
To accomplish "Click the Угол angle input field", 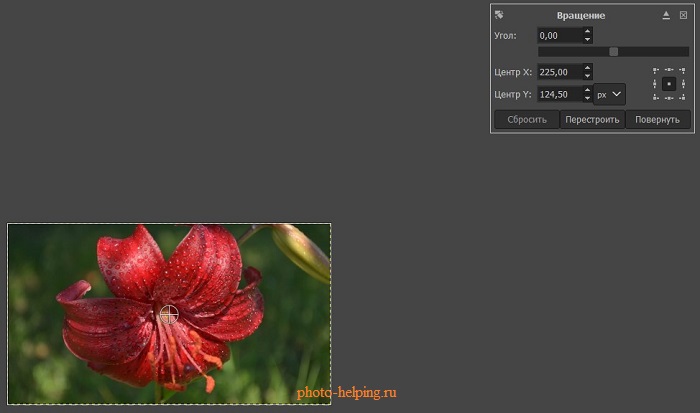I will [x=560, y=36].
